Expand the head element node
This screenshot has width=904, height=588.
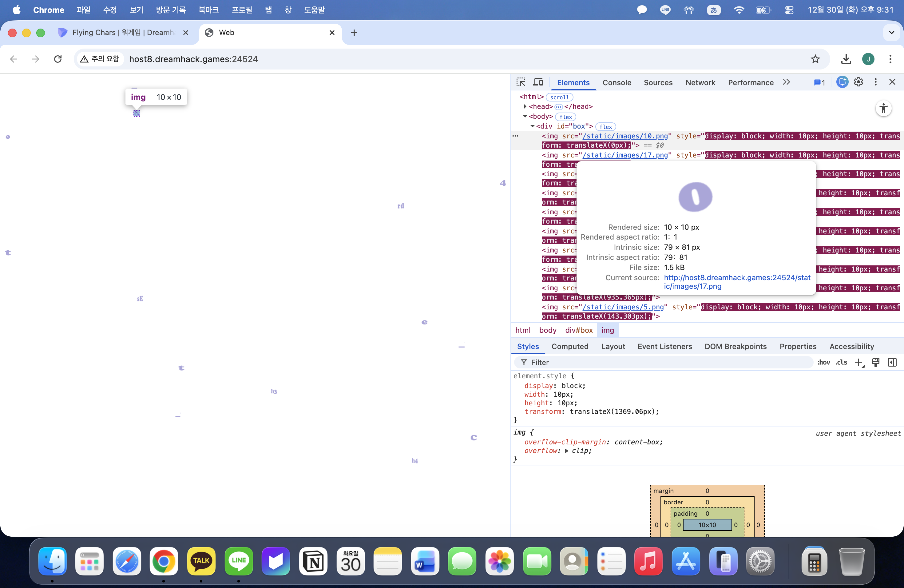[525, 107]
